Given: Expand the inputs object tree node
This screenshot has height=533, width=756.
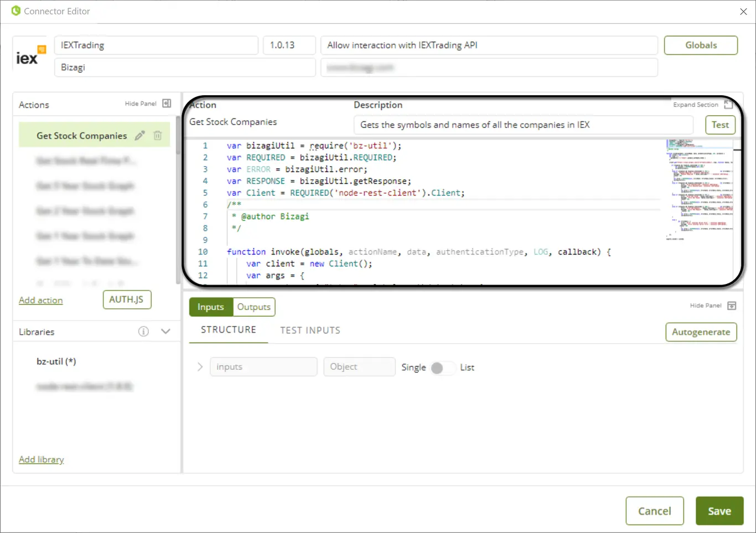Looking at the screenshot, I should click(x=200, y=367).
